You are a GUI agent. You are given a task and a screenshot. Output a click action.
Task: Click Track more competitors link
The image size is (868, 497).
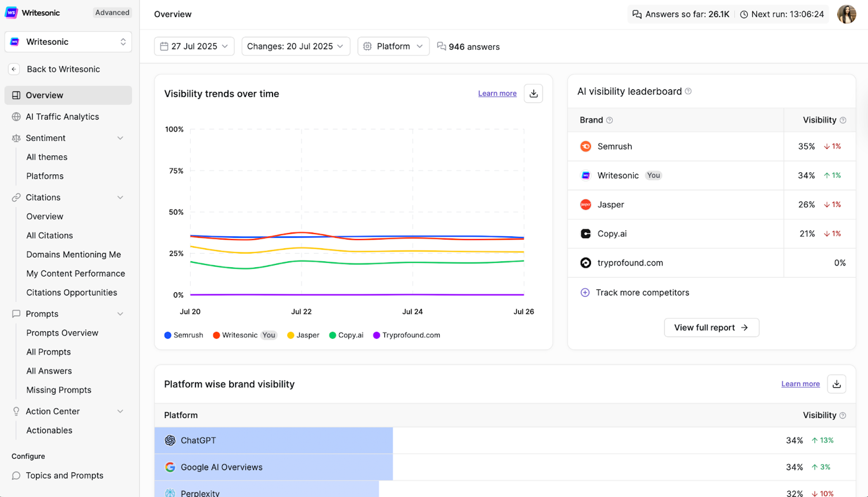(642, 293)
